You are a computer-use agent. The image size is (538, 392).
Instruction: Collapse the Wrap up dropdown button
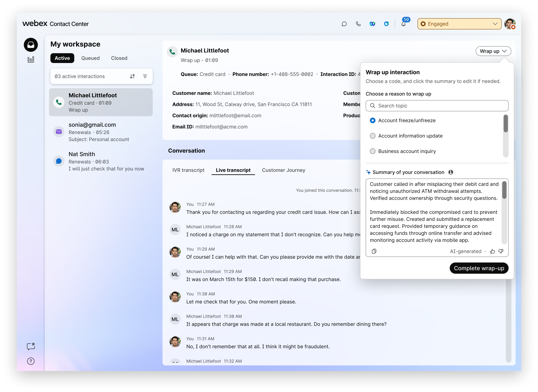coord(493,51)
